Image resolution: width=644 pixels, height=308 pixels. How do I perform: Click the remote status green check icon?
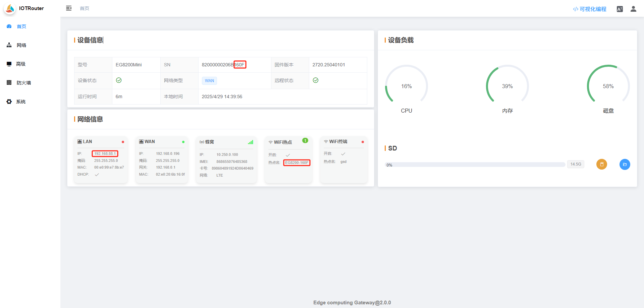[316, 80]
